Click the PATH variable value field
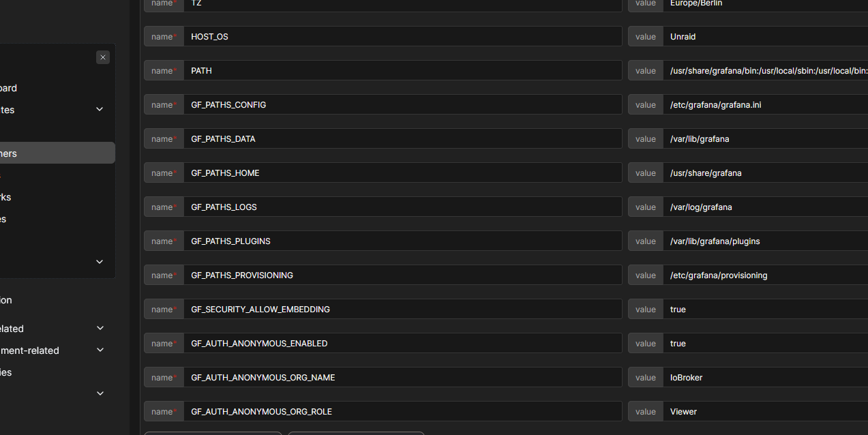This screenshot has height=435, width=868. pyautogui.click(x=764, y=71)
